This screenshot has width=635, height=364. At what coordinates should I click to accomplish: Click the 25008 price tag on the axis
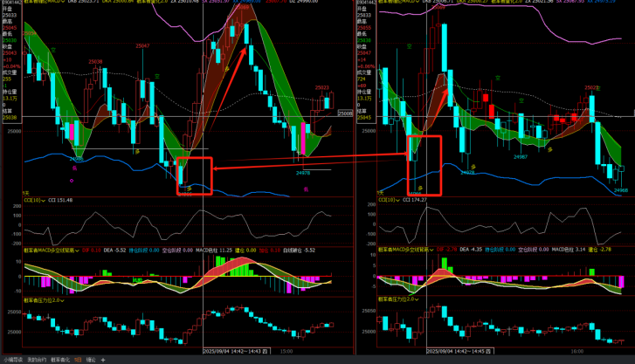coord(345,113)
